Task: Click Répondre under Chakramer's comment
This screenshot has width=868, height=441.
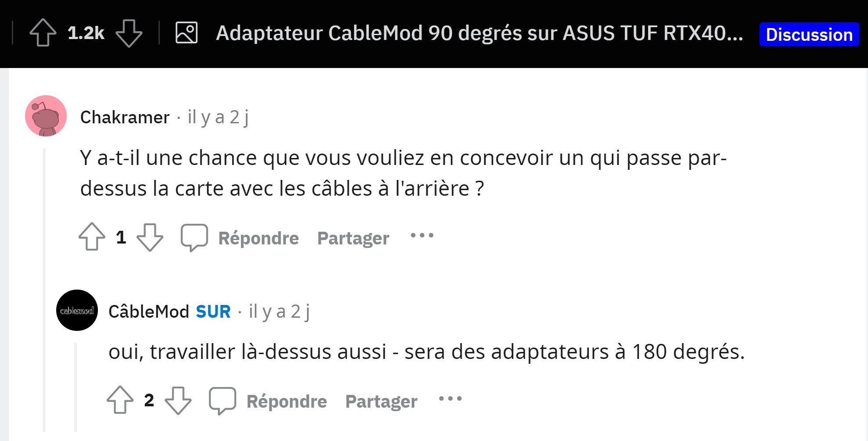Action: coord(258,238)
